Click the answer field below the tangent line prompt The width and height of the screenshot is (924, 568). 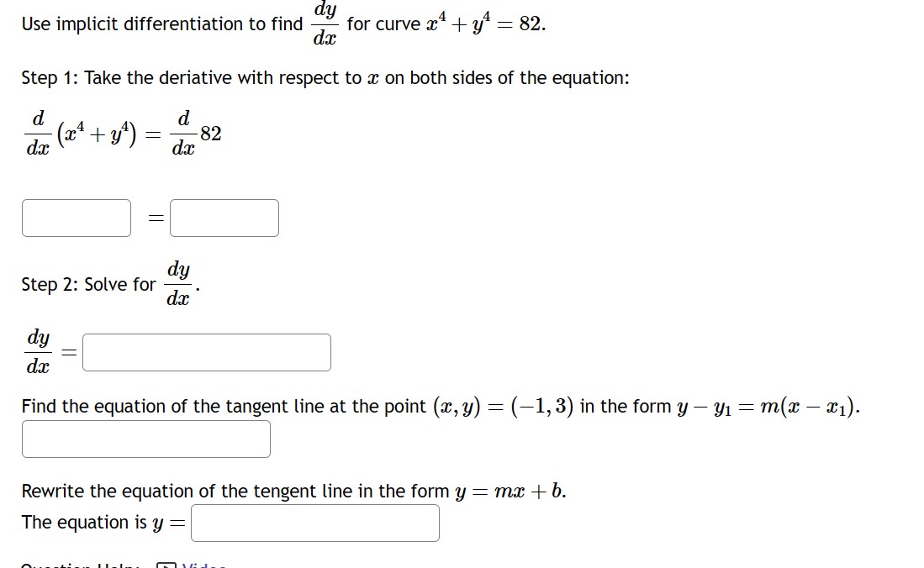tap(145, 439)
